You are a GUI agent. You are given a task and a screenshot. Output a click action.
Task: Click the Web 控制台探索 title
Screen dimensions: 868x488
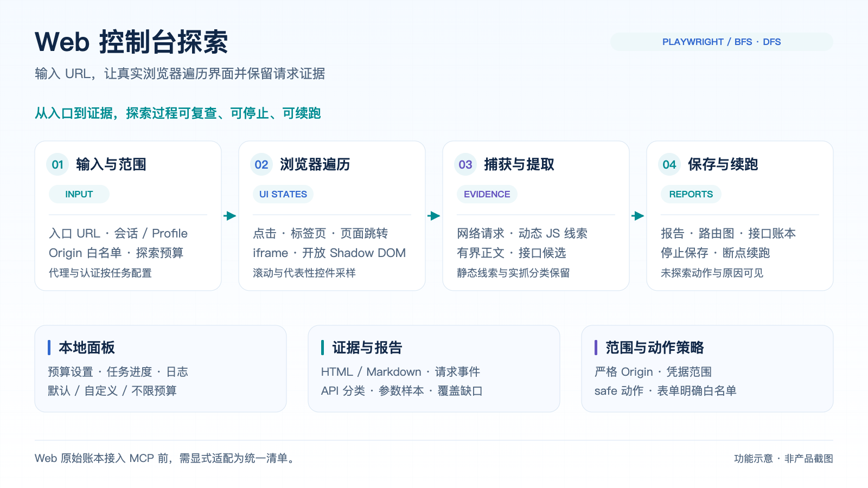pyautogui.click(x=131, y=42)
